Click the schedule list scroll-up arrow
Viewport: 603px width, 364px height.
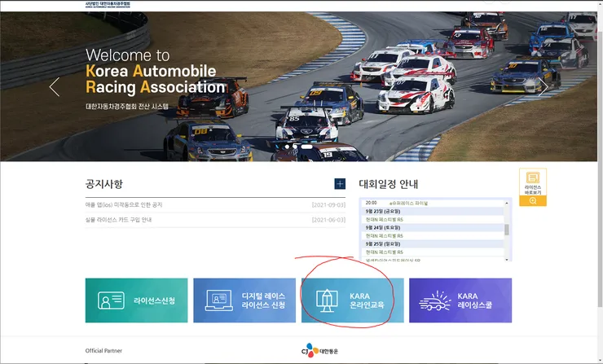pos(507,203)
